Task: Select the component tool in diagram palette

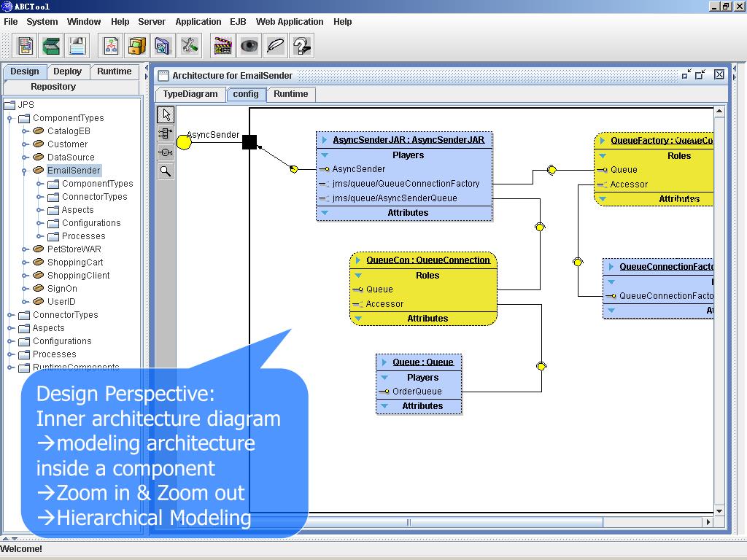Action: 166,134
